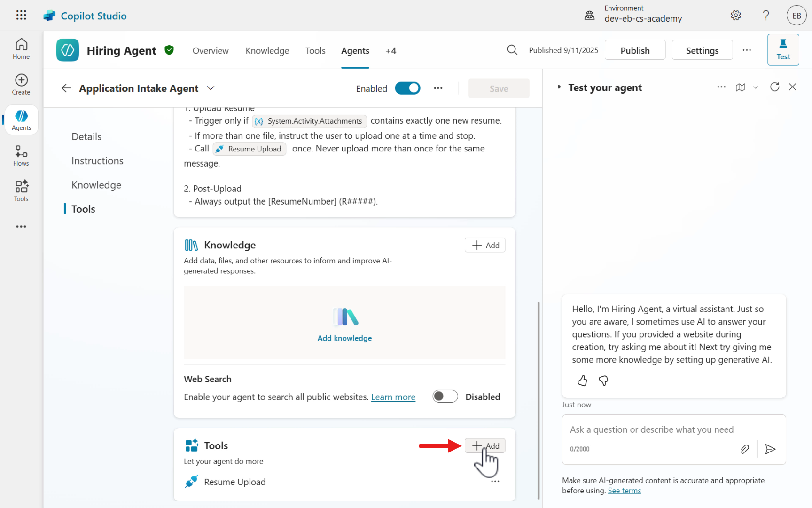
Task: Switch to the Overview tab
Action: point(210,51)
